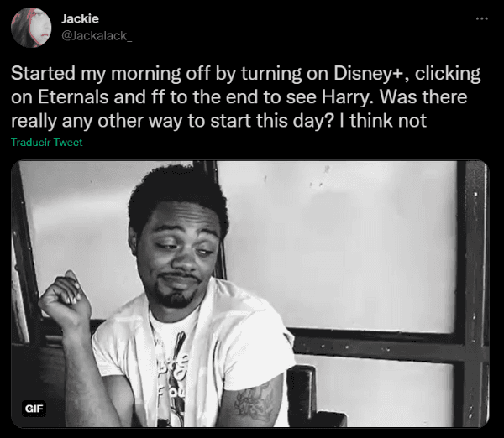Open the @Jackalack_ handle link
Image resolution: width=504 pixels, height=438 pixels.
click(x=97, y=36)
